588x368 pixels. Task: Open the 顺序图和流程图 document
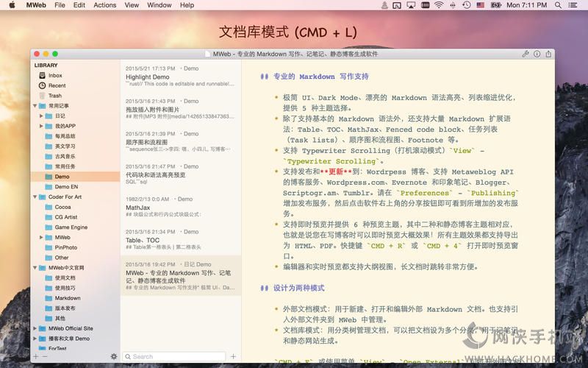[181, 141]
